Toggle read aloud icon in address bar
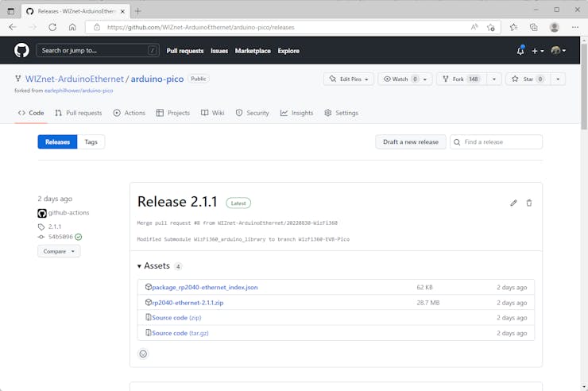 474,27
